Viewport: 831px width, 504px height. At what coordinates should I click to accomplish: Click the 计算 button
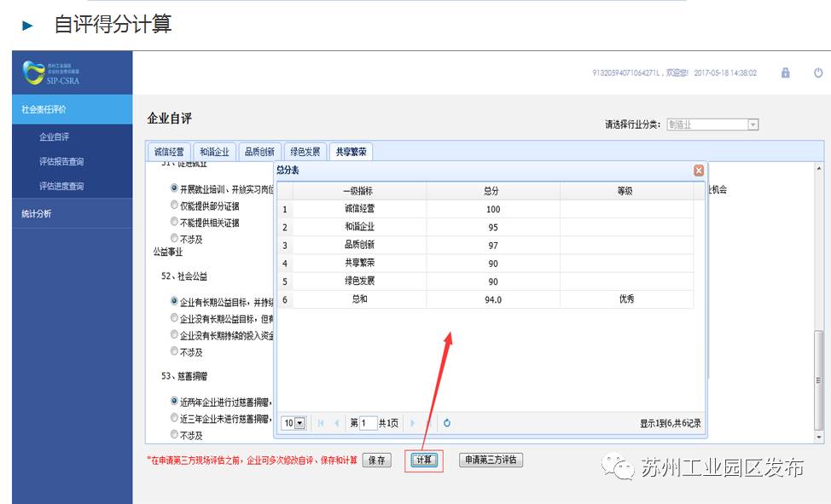tap(422, 459)
